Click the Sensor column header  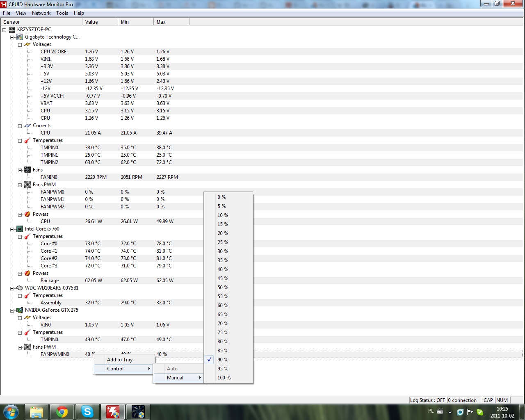point(41,22)
